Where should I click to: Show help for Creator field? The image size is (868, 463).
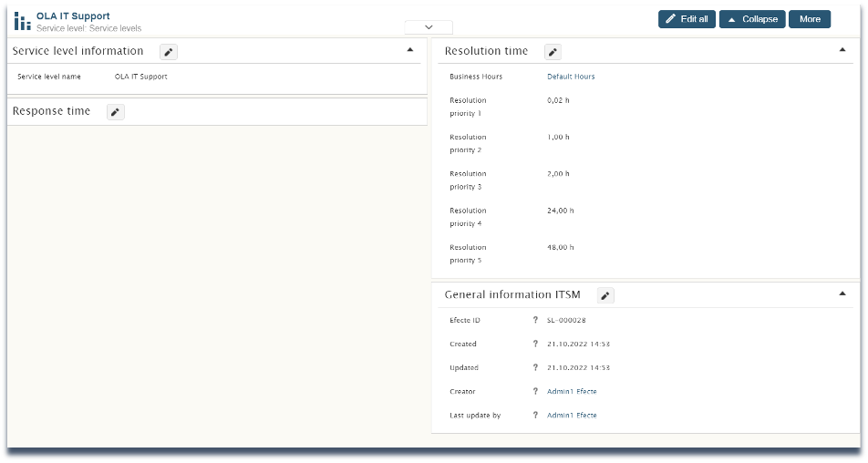[x=535, y=391]
